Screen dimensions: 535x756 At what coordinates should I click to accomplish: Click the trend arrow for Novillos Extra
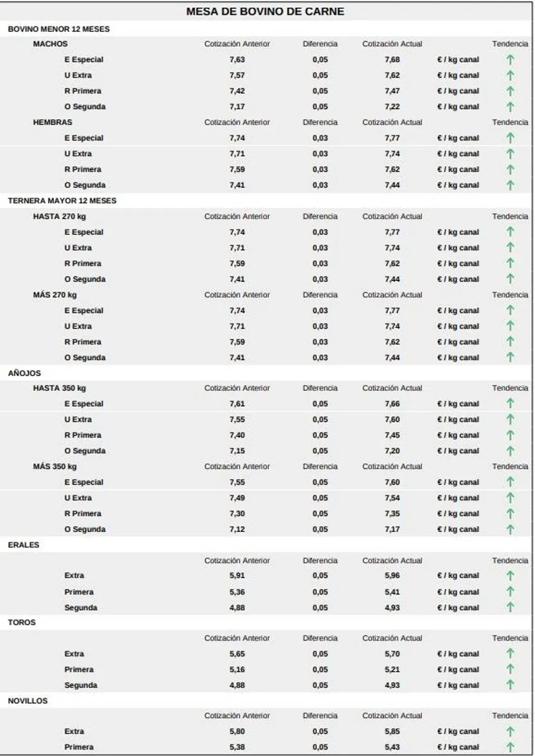click(510, 732)
